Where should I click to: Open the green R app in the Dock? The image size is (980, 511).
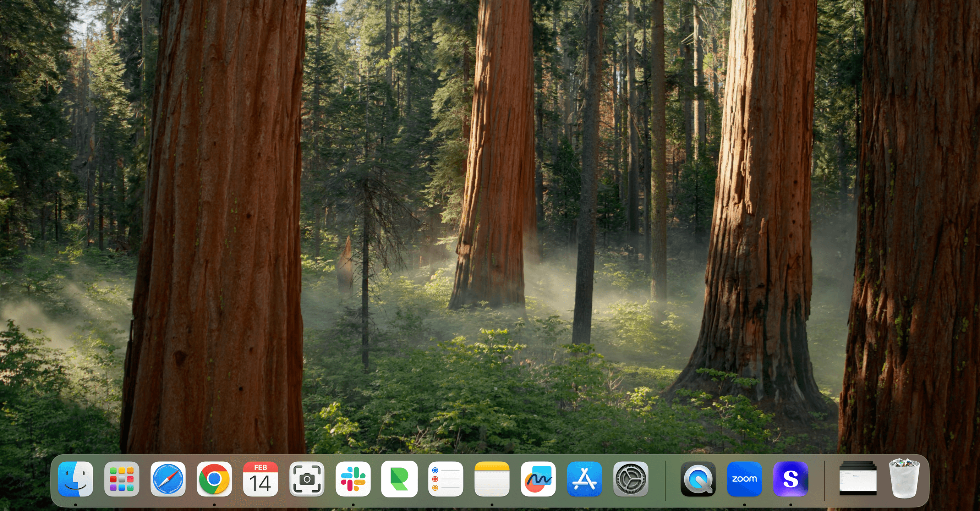tap(399, 479)
